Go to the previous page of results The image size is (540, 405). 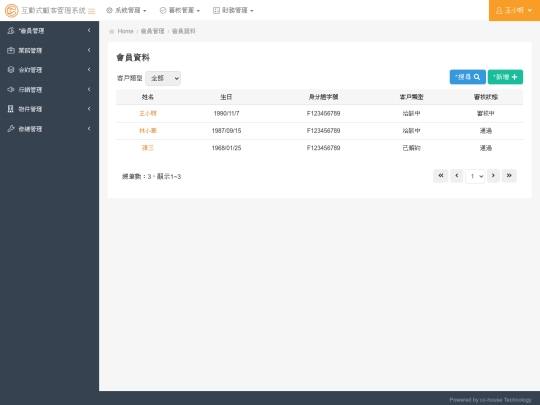457,176
